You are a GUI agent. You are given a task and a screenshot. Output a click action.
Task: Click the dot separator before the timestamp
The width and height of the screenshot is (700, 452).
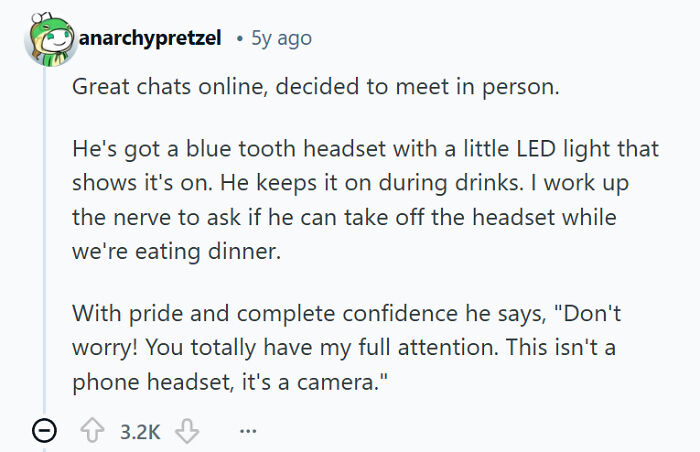point(240,38)
